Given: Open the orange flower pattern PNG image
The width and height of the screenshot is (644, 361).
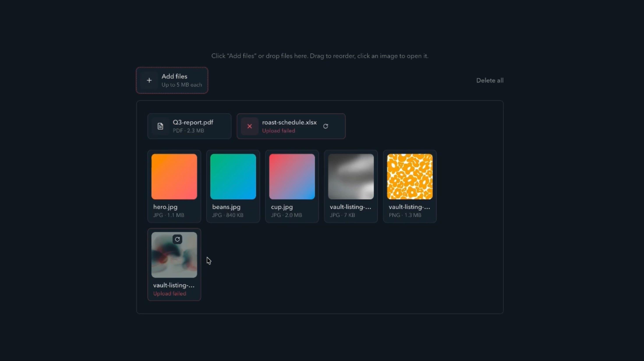Looking at the screenshot, I should click(410, 177).
